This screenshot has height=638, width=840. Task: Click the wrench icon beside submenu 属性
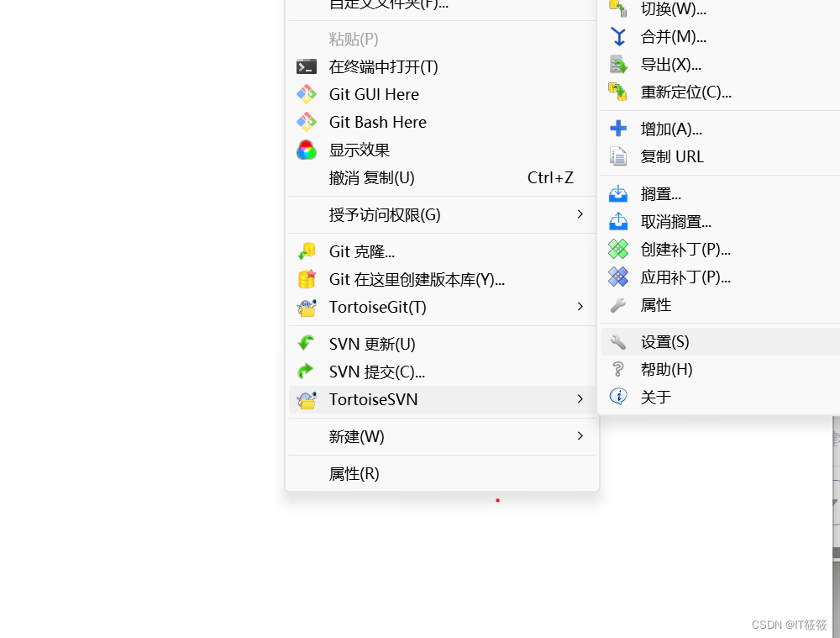[x=618, y=305]
